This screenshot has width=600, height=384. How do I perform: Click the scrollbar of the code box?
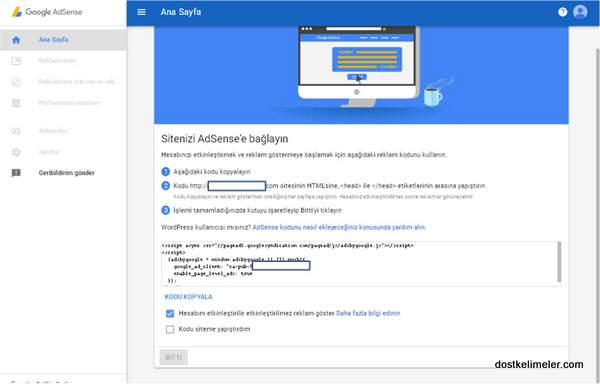pyautogui.click(x=559, y=262)
